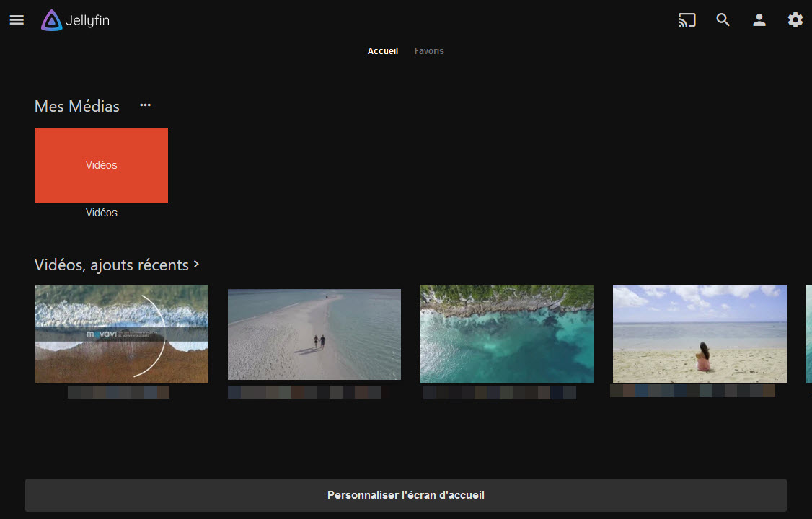Play the video of two people on the sandbar
Image resolution: width=812 pixels, height=519 pixels.
314,334
